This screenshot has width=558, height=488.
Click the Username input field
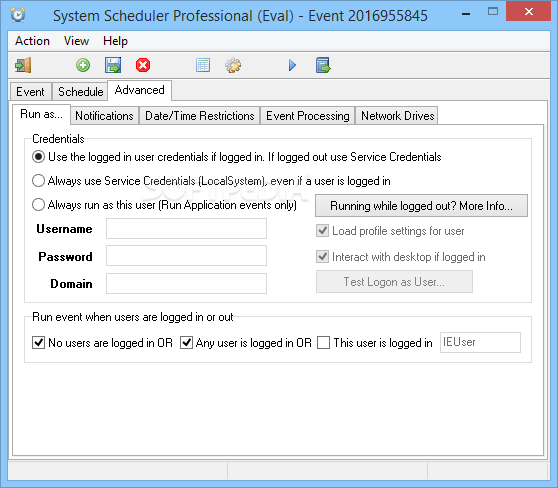tap(186, 229)
